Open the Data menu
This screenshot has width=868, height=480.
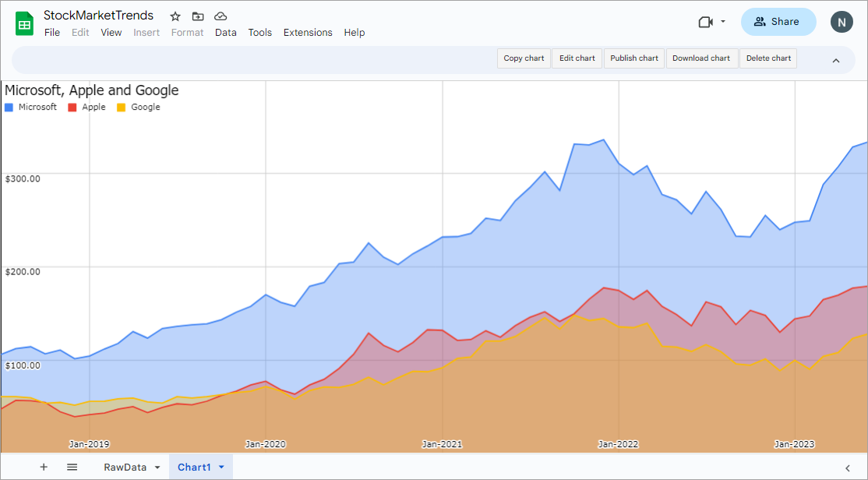[x=226, y=33]
